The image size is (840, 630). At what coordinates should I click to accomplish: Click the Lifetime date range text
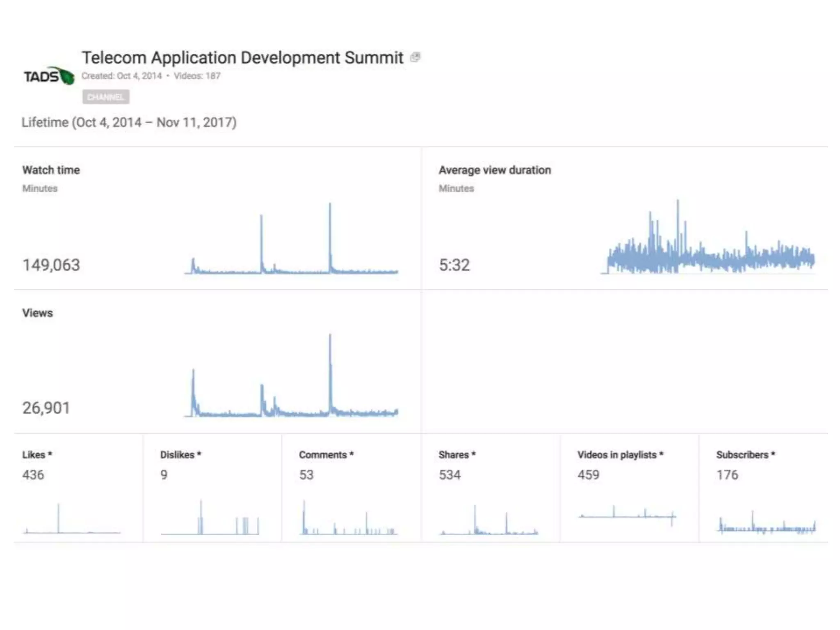[129, 123]
